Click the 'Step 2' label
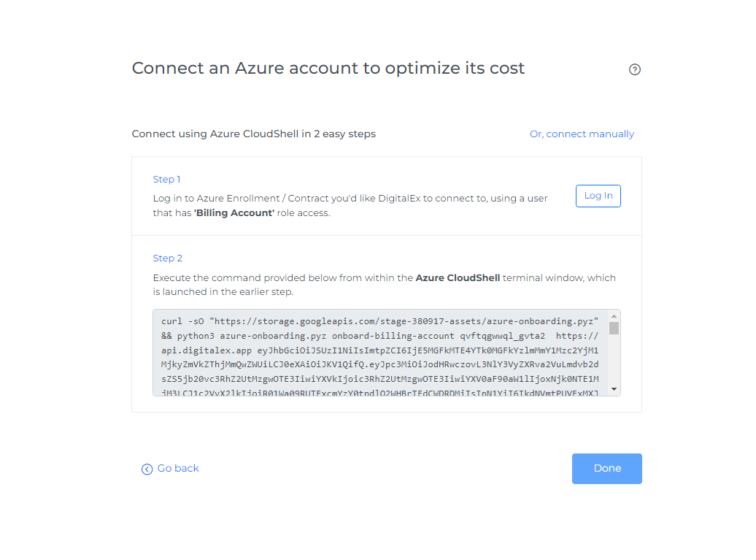The image size is (756, 560). point(168,258)
